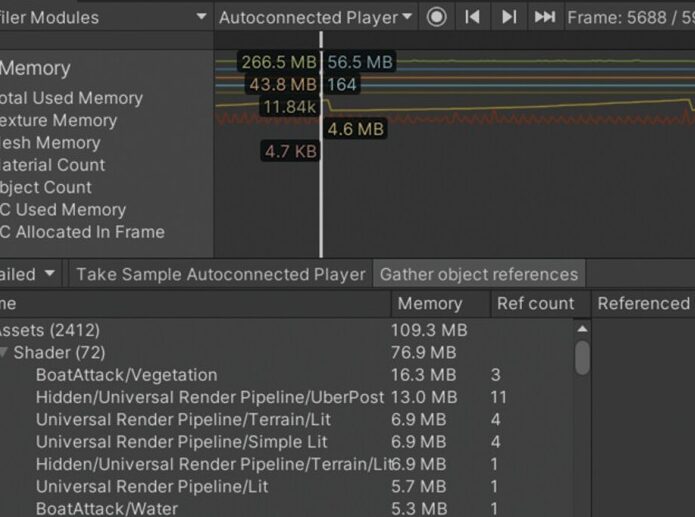The image size is (695, 517).
Task: Sort by the Memory column header
Action: [440, 304]
